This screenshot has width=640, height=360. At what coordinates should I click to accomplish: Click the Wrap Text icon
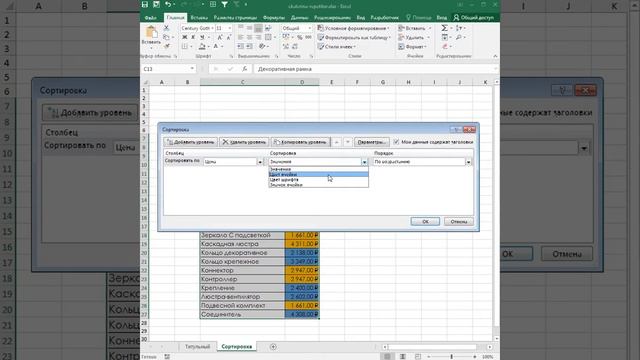coord(268,28)
